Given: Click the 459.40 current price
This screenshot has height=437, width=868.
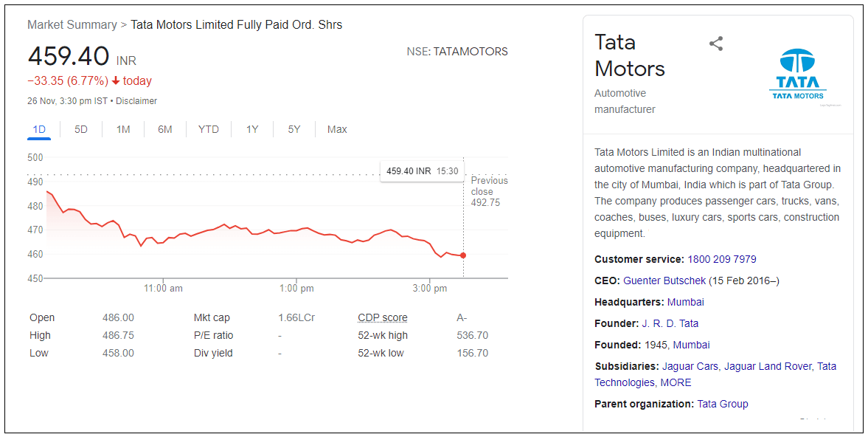Looking at the screenshot, I should pyautogui.click(x=69, y=56).
